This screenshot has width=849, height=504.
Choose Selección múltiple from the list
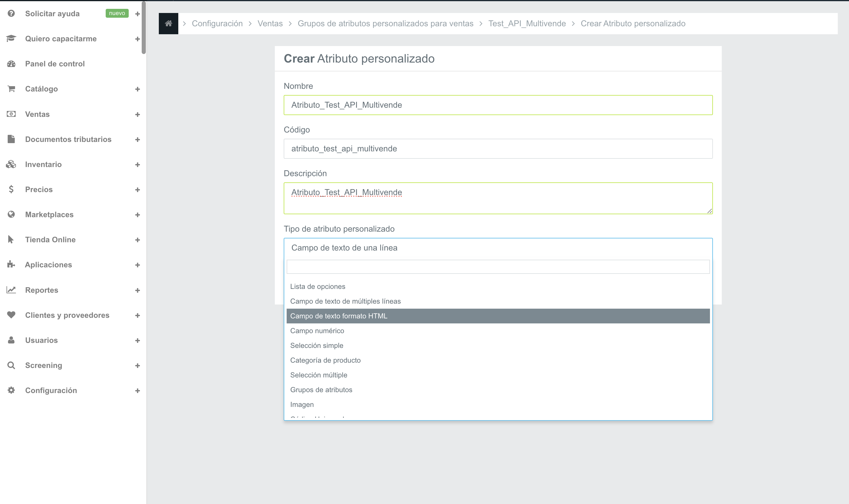click(319, 375)
